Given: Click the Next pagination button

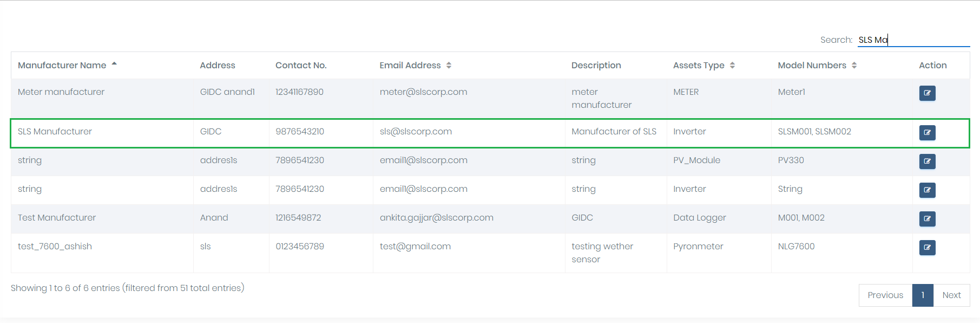Looking at the screenshot, I should coord(952,295).
